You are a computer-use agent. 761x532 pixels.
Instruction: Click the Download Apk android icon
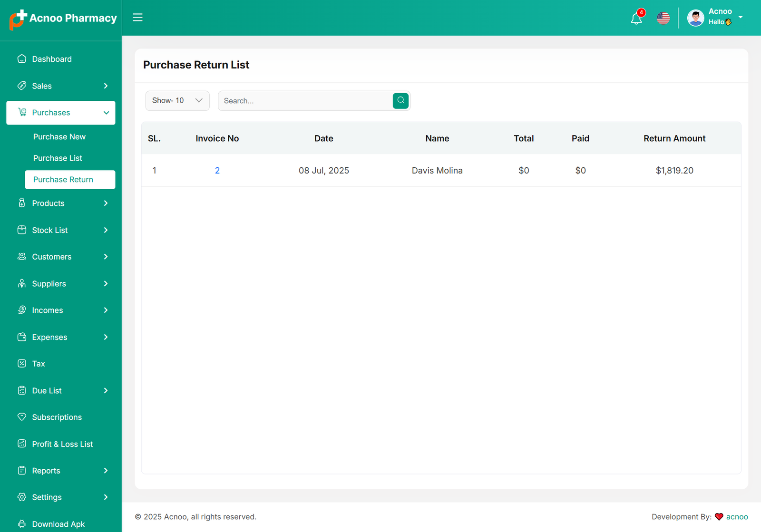(x=22, y=524)
